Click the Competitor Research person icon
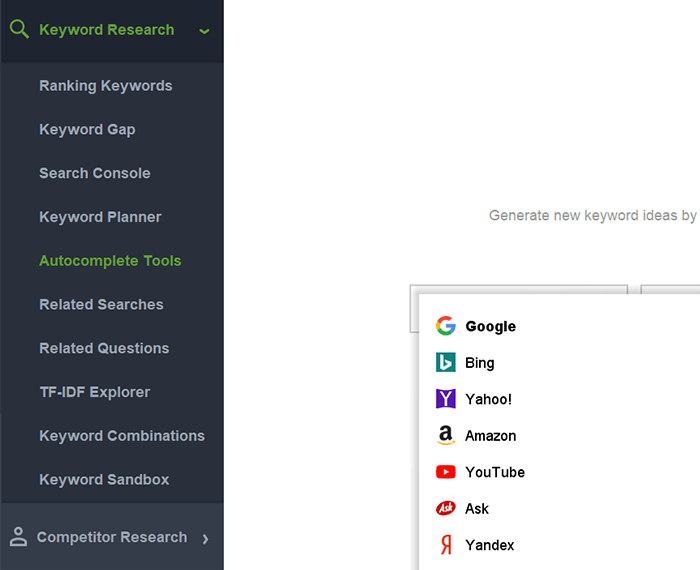 click(x=18, y=537)
